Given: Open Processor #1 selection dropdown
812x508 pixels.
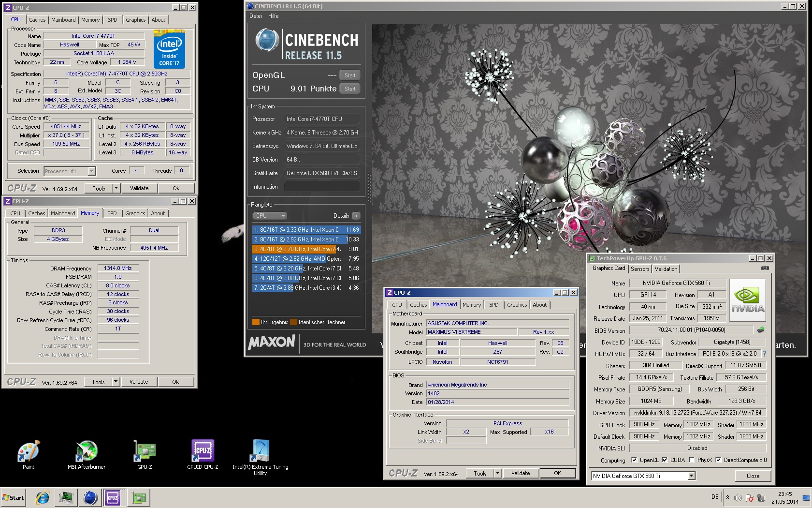Looking at the screenshot, I should click(91, 171).
